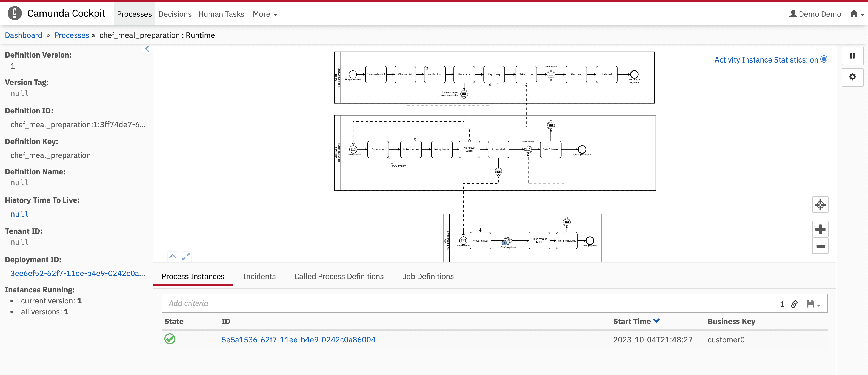Open the Job Definitions tab
The height and width of the screenshot is (375, 868).
(x=428, y=277)
